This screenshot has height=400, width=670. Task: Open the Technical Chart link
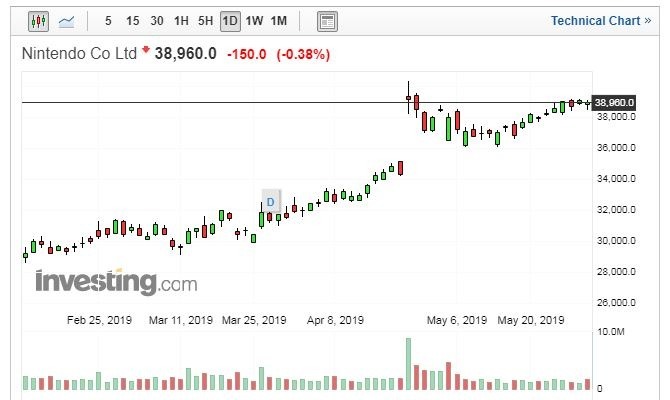coord(601,21)
